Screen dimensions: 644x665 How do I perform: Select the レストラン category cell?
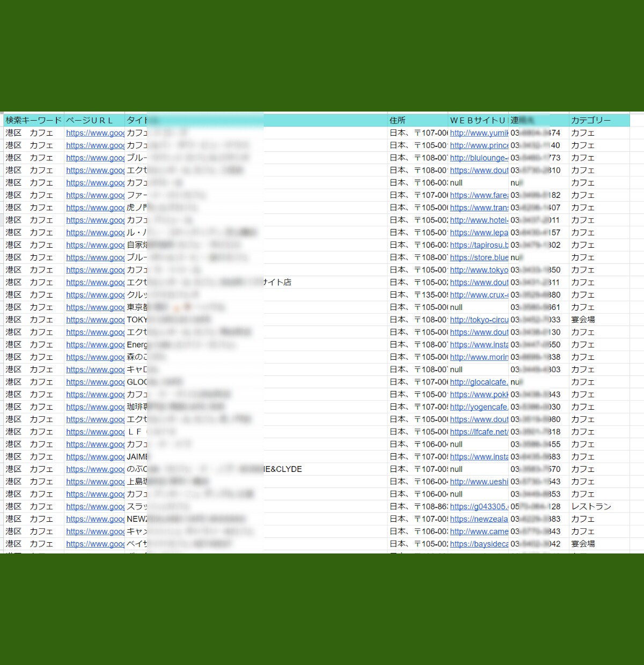click(599, 506)
